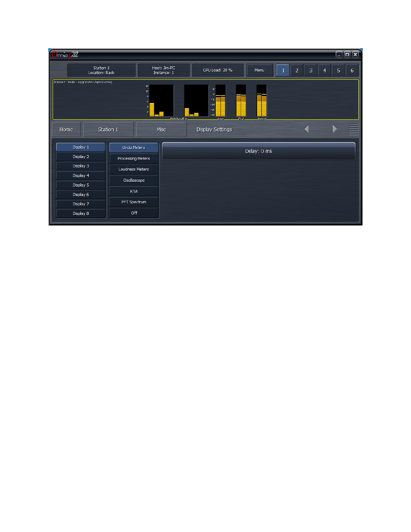
Task: Click 'Station 1 - Undo - Aggressive Unprocessing' label
Action: (83, 82)
